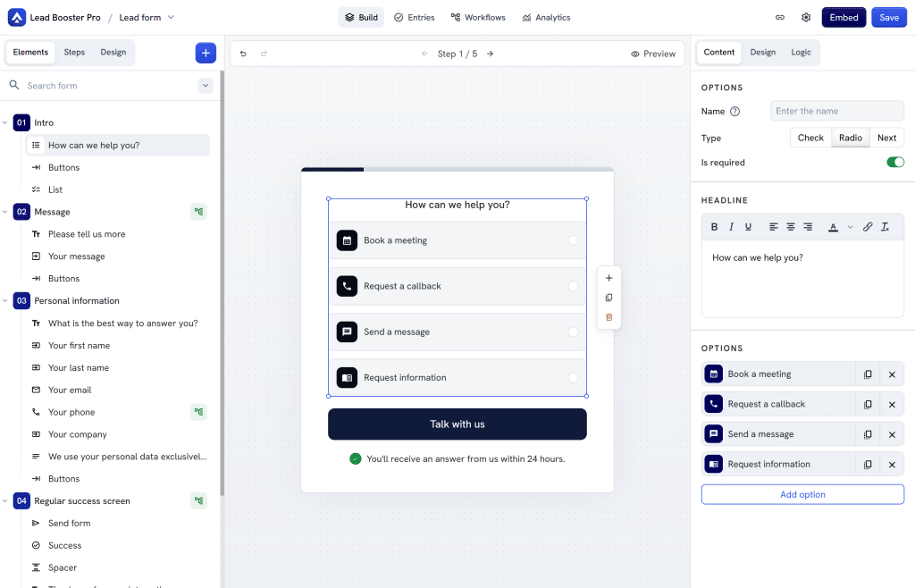915x588 pixels.
Task: Open the text color dropdown arrow
Action: click(851, 227)
